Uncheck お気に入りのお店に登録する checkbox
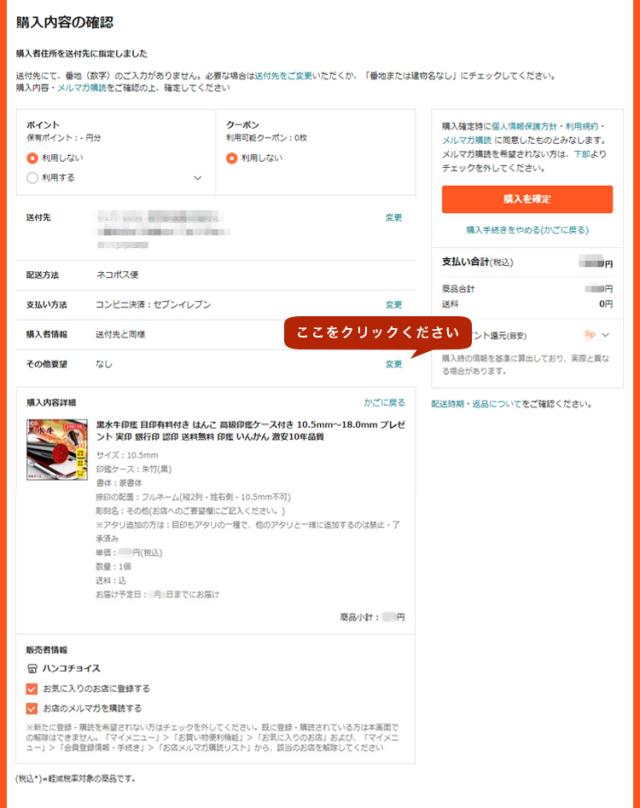The width and height of the screenshot is (640, 808). point(31,688)
